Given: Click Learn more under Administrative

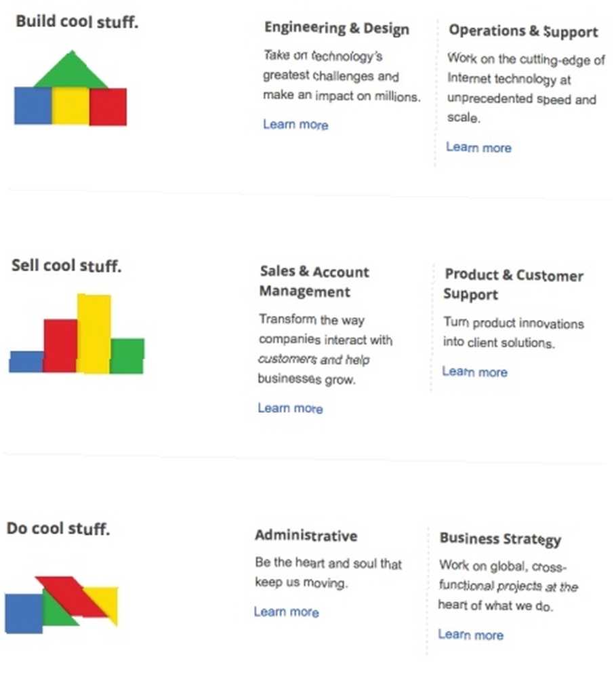Looking at the screenshot, I should pos(287,612).
